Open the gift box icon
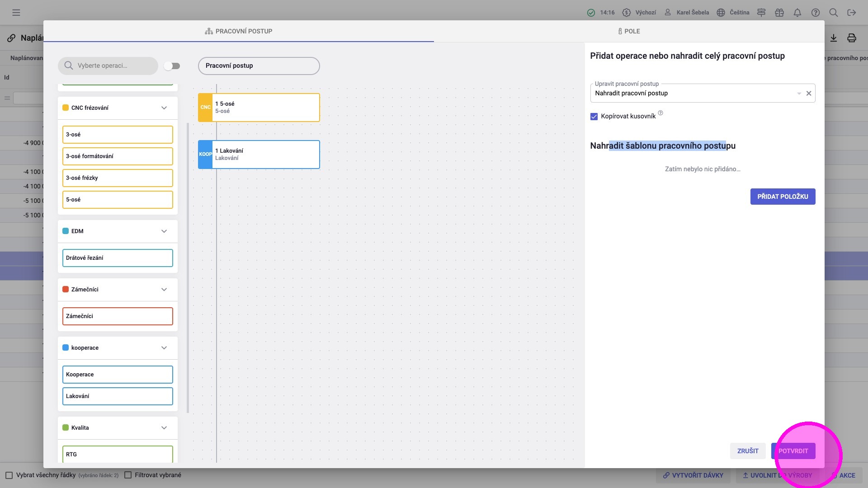Screen dimensions: 868x488 (779, 13)
